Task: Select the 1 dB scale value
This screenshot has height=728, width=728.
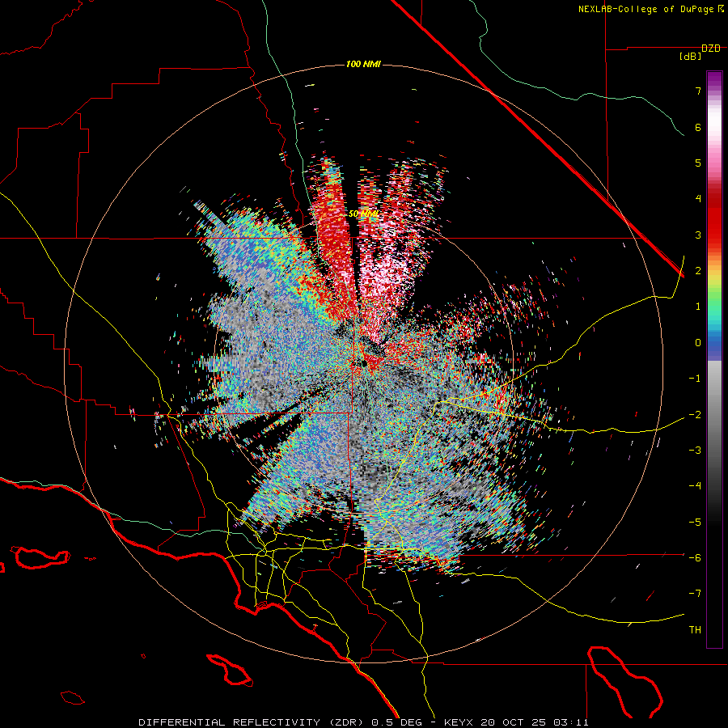Action: pyautogui.click(x=698, y=307)
